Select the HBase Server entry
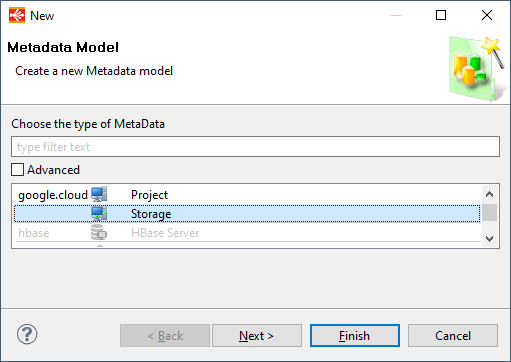Screen dimensions: 511x362 [247, 233]
